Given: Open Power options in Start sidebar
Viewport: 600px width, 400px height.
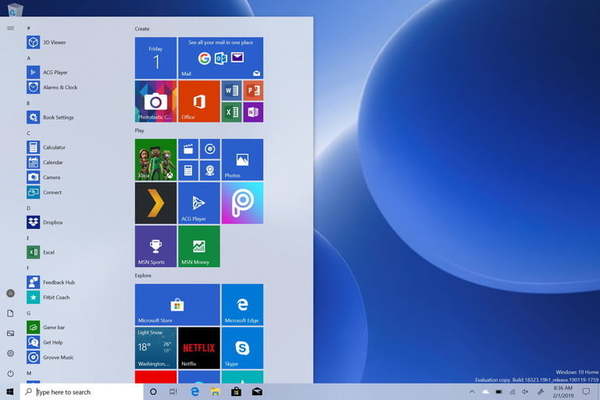Looking at the screenshot, I should (10, 373).
